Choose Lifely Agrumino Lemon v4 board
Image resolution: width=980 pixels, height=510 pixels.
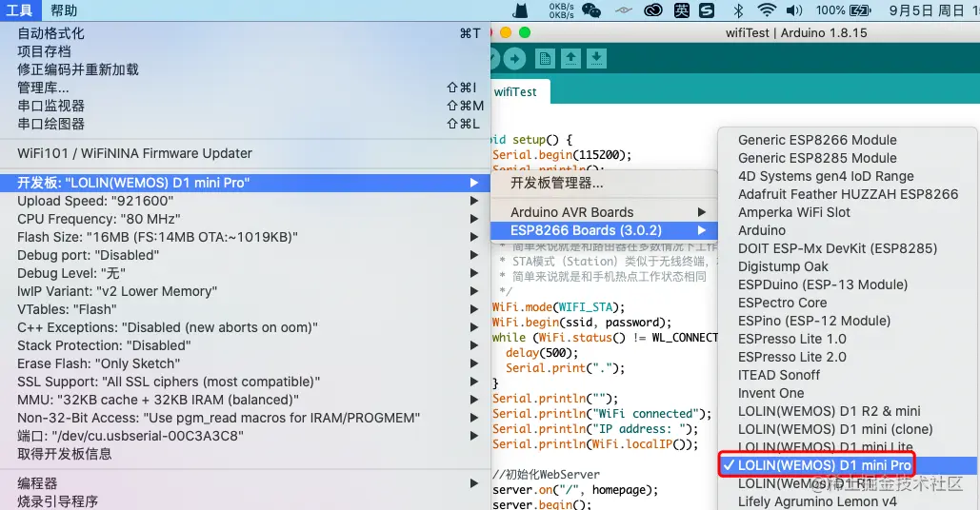848,501
